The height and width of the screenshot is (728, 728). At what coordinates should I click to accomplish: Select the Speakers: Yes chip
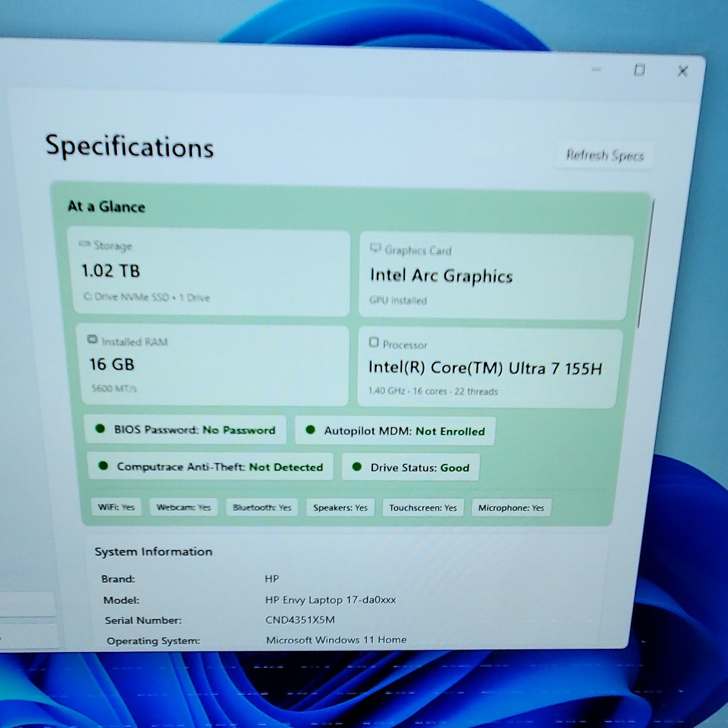341,507
